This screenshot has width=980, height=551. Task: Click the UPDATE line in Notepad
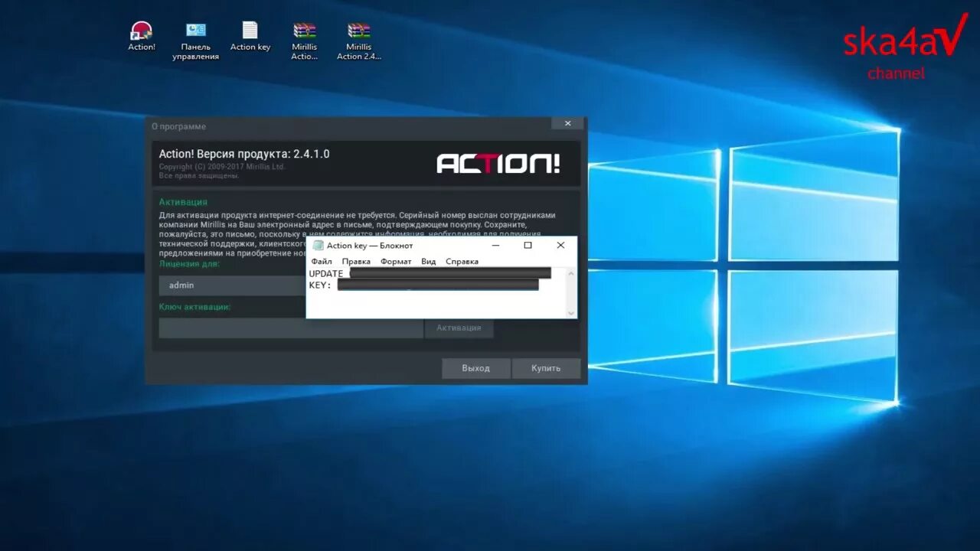tap(430, 273)
